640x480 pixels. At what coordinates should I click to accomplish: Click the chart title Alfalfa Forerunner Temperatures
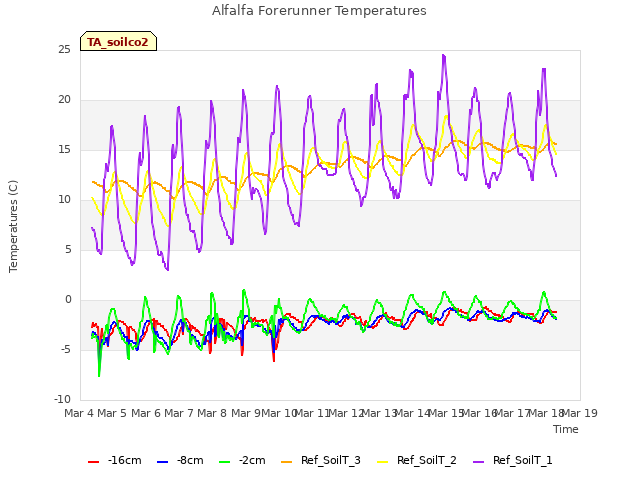coord(319,11)
